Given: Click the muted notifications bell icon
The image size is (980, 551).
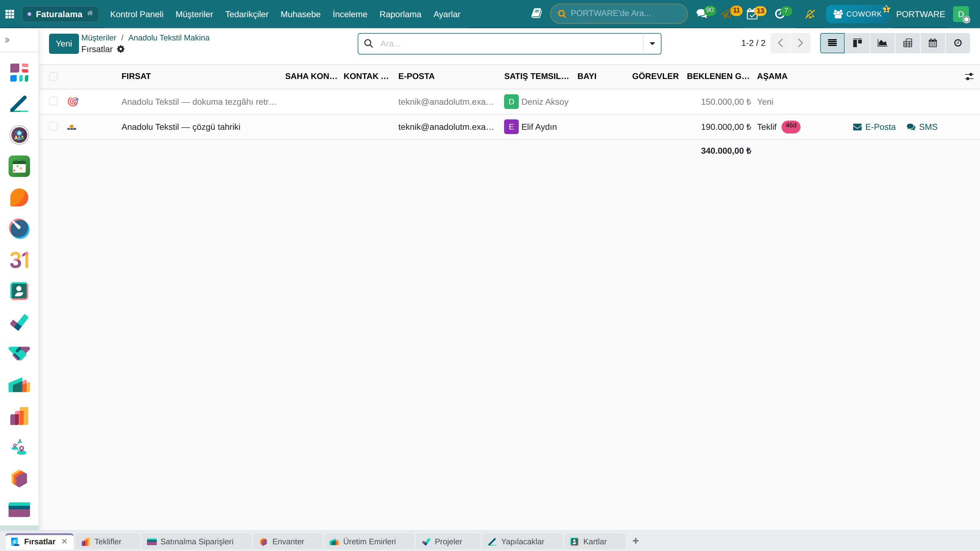Looking at the screenshot, I should [810, 14].
